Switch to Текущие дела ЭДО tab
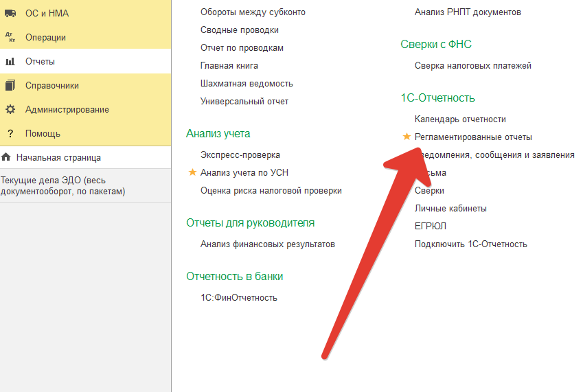The width and height of the screenshot is (583, 392). (x=62, y=185)
